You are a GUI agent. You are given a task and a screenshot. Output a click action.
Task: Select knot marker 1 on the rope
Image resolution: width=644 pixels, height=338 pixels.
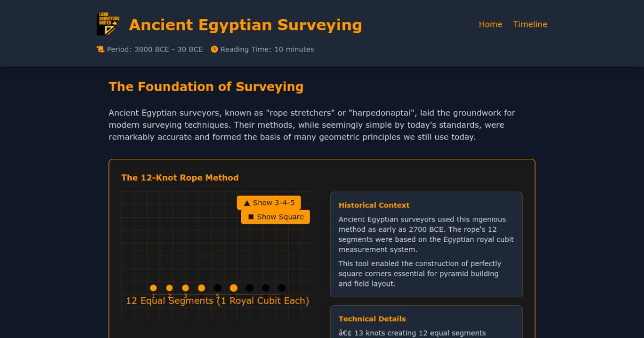pyautogui.click(x=153, y=288)
